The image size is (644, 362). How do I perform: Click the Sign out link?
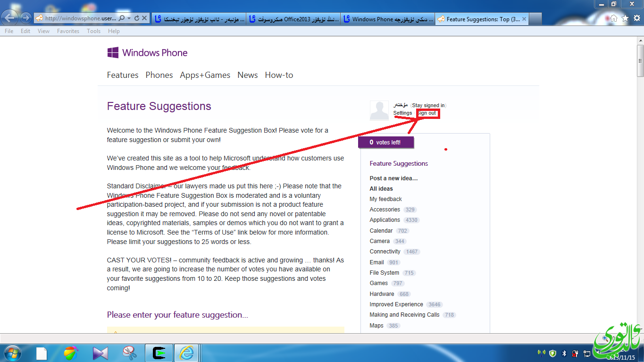[x=427, y=113]
